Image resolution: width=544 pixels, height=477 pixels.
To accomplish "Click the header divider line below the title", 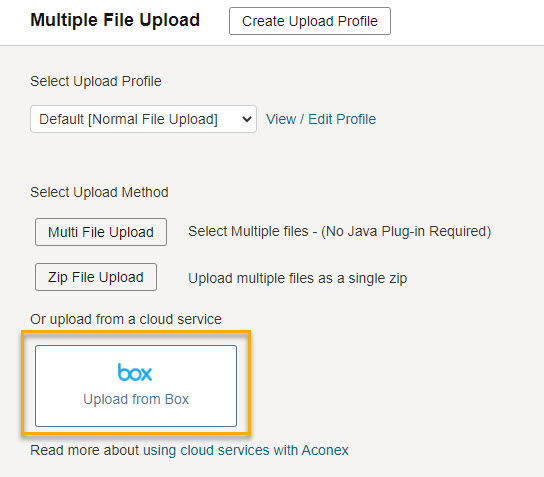I will point(272,45).
